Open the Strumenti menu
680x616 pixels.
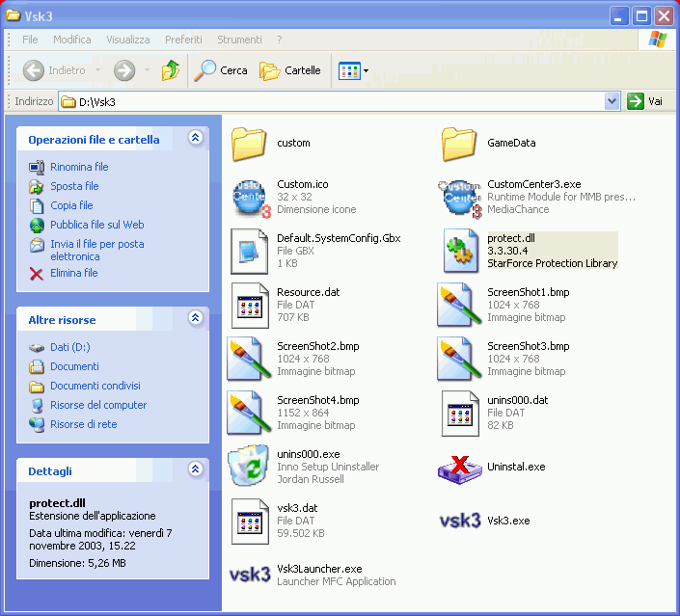click(x=239, y=40)
